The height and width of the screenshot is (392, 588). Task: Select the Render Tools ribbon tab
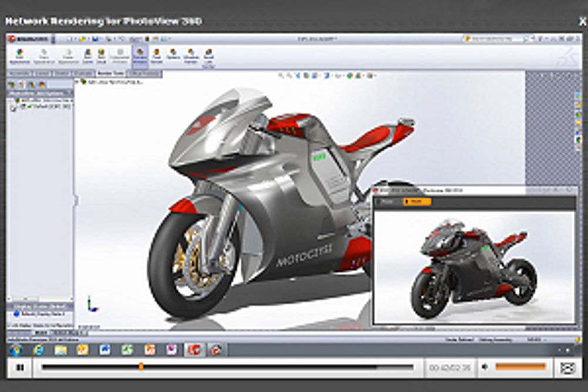pyautogui.click(x=110, y=73)
